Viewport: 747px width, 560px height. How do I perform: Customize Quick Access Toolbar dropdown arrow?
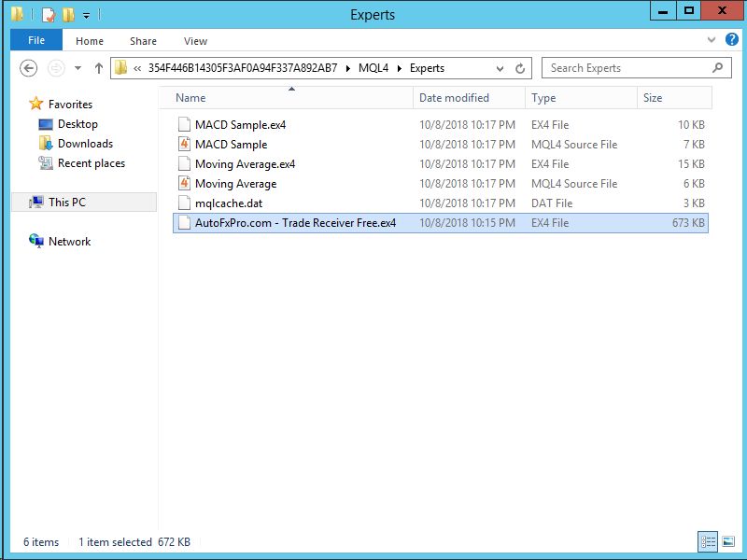tap(86, 15)
